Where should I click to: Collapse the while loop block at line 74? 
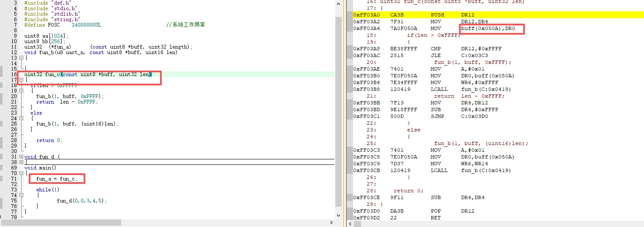(x=21, y=195)
